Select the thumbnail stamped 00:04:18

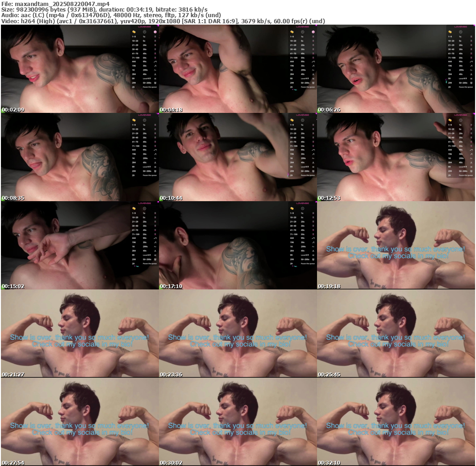238,69
